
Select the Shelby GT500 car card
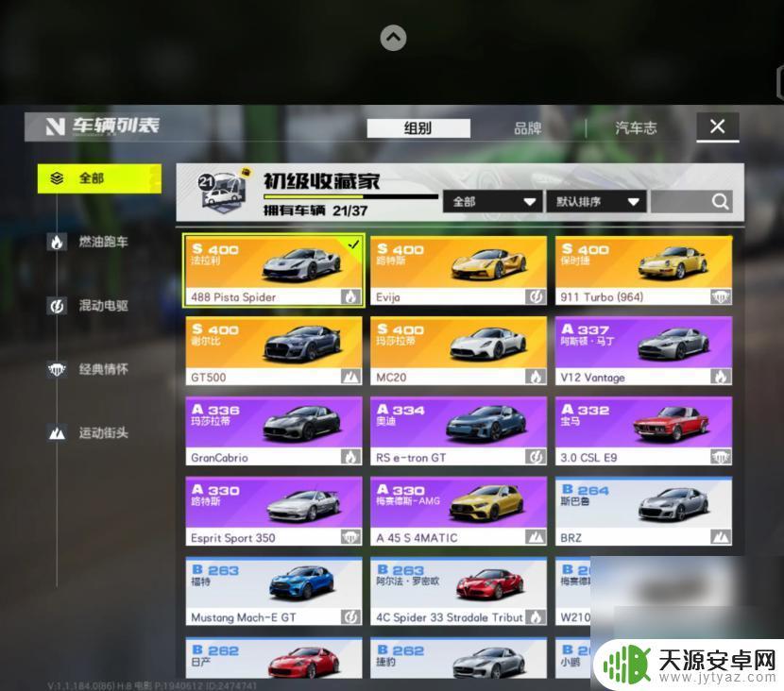click(x=274, y=351)
